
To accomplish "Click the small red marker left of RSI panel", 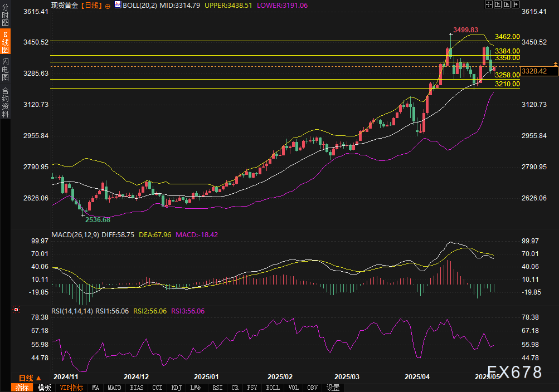I will click(16, 310).
